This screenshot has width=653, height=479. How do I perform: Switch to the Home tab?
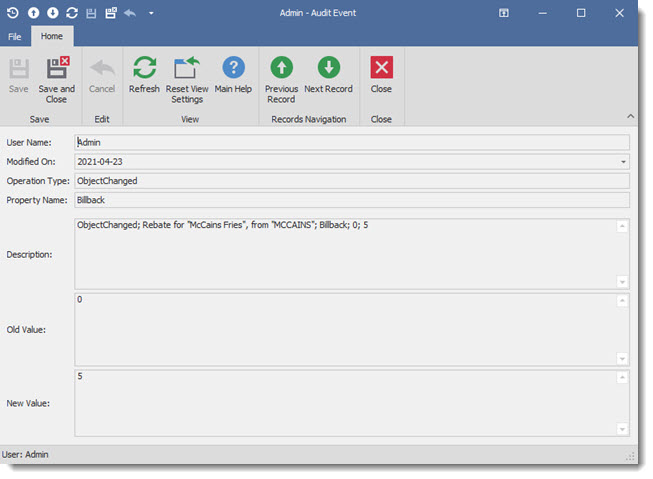click(52, 36)
